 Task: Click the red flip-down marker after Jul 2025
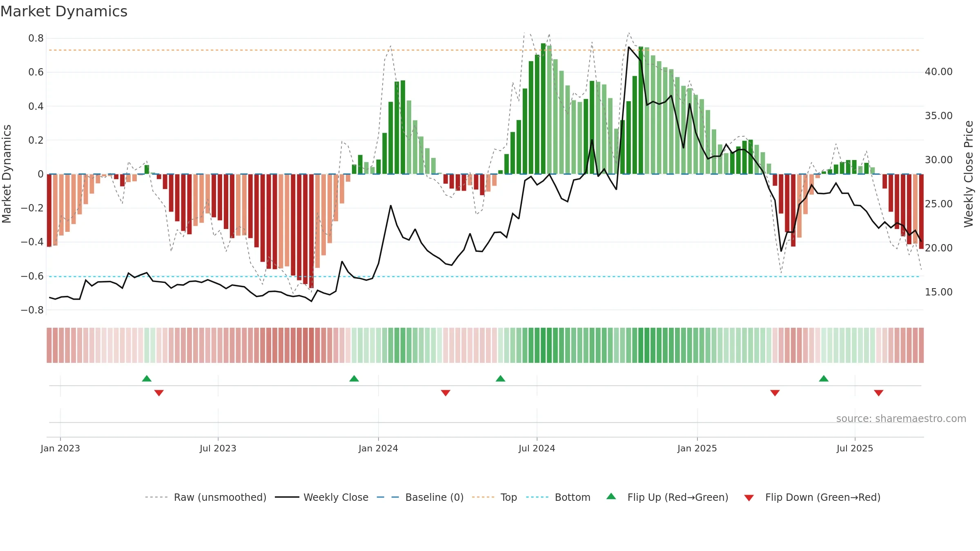pos(879,393)
